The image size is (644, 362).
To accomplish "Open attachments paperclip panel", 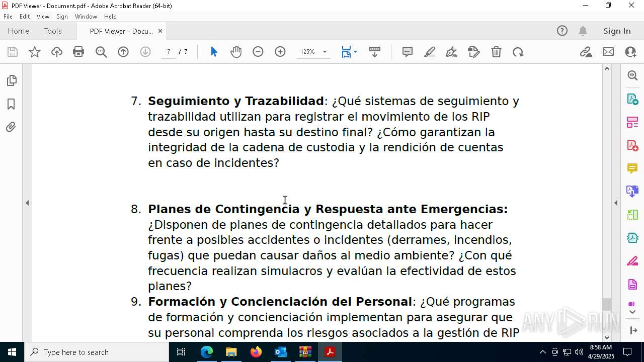I will [x=11, y=127].
